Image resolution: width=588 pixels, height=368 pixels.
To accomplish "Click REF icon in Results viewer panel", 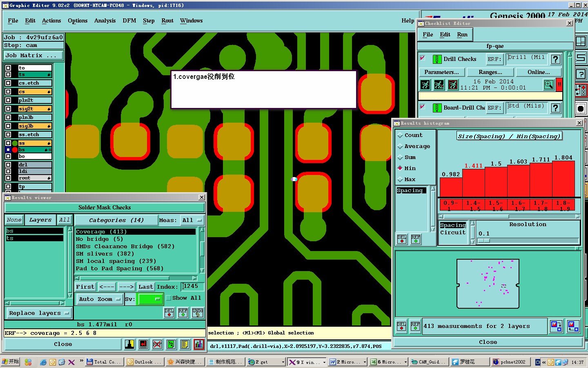I will [x=183, y=313].
